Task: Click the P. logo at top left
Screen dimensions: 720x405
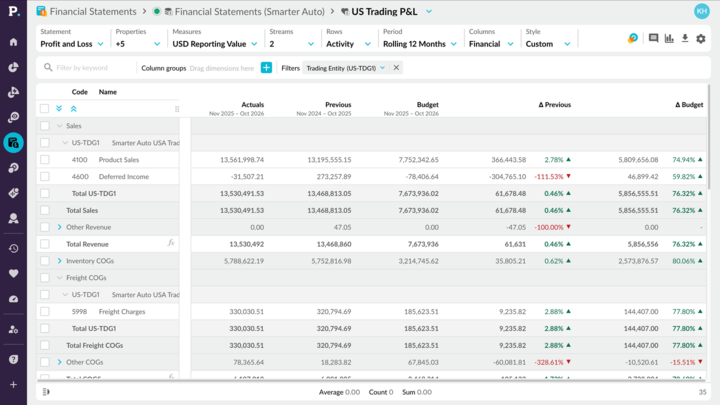Action: (x=14, y=11)
